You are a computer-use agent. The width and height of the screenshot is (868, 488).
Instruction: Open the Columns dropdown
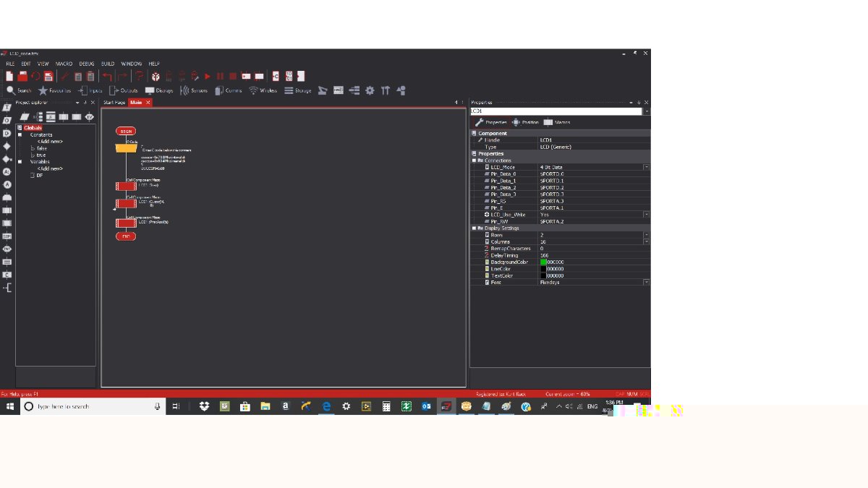(647, 241)
